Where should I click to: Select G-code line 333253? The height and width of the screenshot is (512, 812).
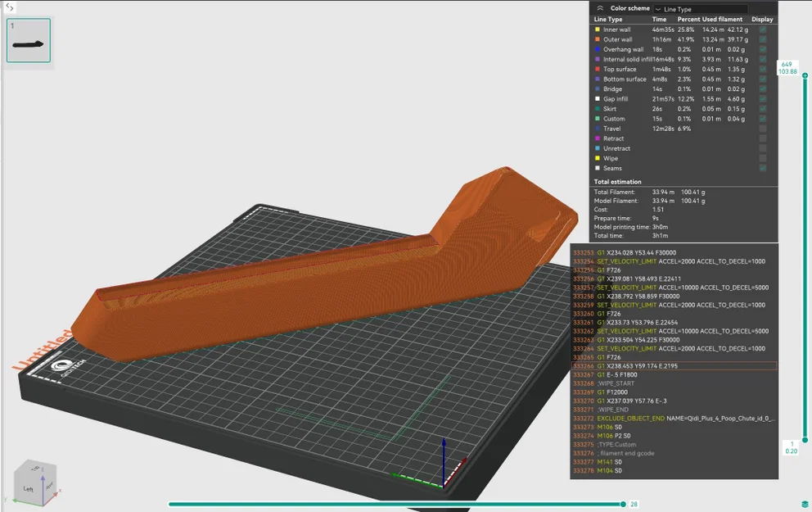coord(674,253)
